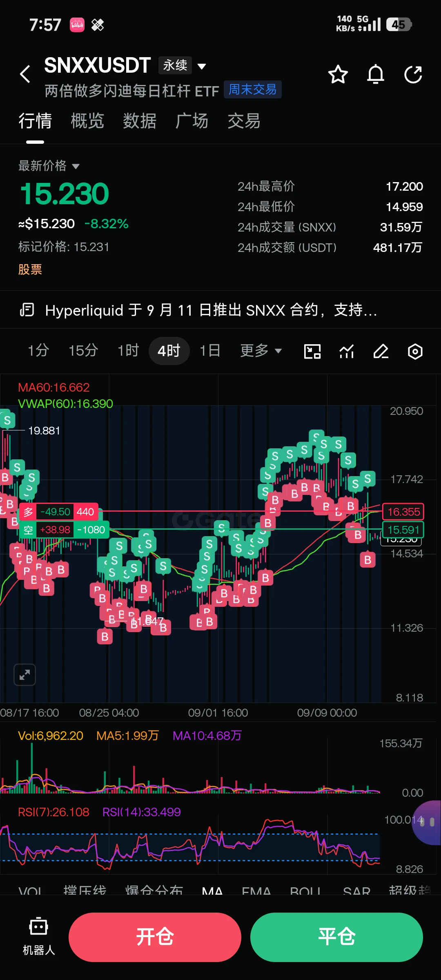Switch to the 概览 tab
Viewport: 441px width, 980px height.
87,121
